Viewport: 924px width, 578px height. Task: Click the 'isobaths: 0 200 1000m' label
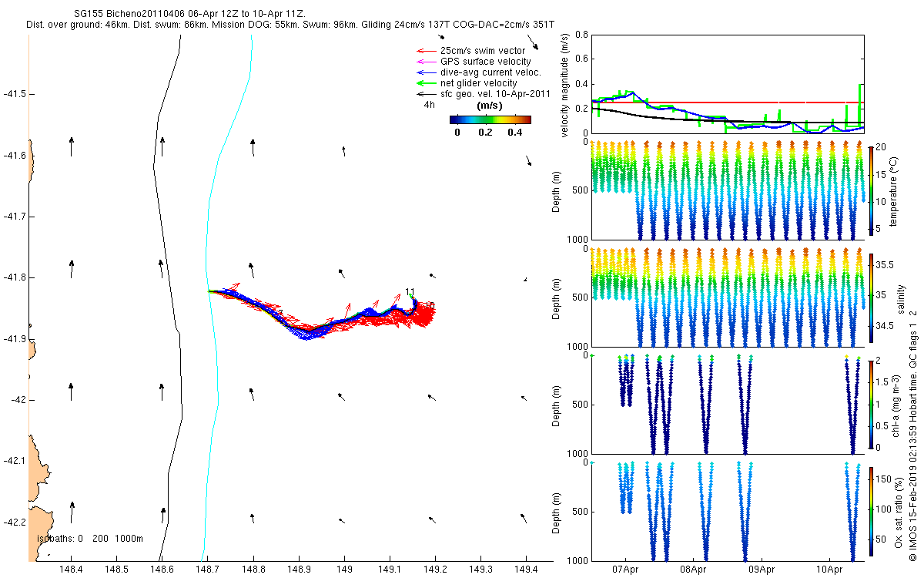click(90, 539)
